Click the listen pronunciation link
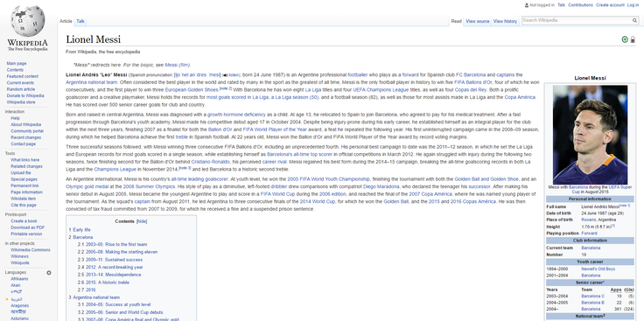The height and width of the screenshot is (321, 644). point(234,75)
